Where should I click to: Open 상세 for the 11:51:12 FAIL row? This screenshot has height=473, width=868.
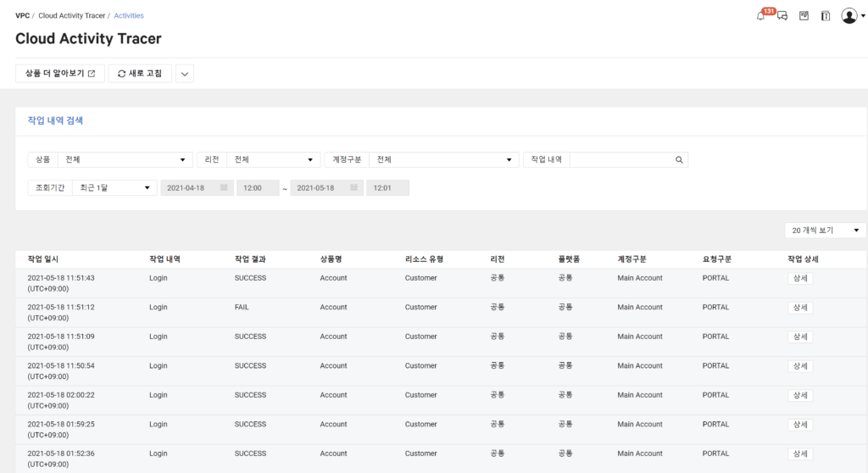800,308
